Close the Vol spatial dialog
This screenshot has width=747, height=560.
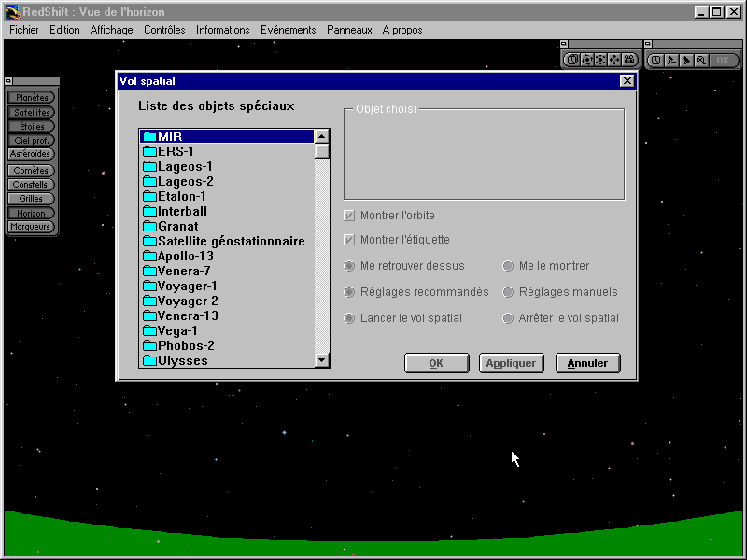tap(627, 81)
